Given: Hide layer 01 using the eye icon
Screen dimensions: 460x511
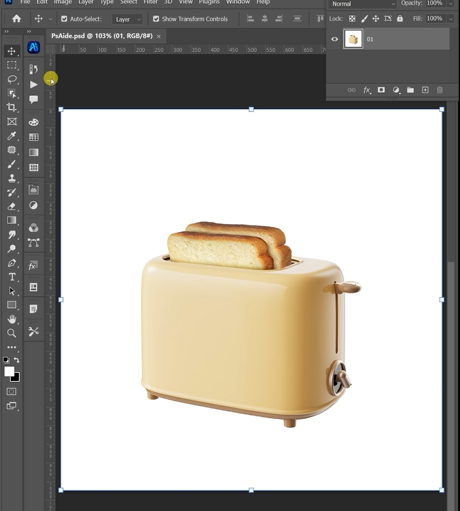Looking at the screenshot, I should pyautogui.click(x=335, y=39).
